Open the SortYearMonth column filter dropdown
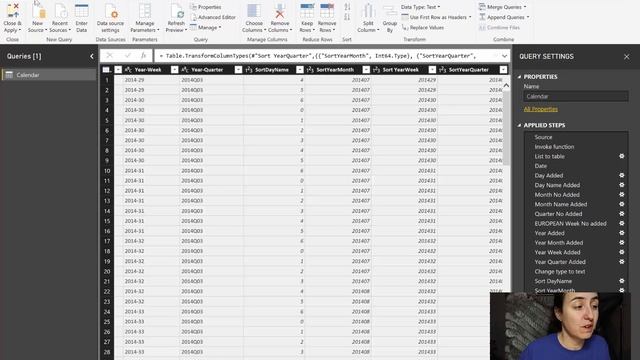 (x=366, y=70)
